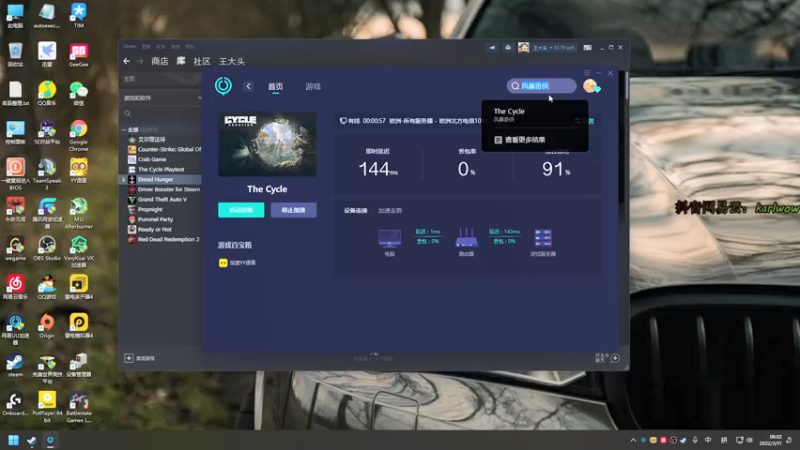
Task: Choose 查看更多结果 in the search dropdown
Action: 520,140
